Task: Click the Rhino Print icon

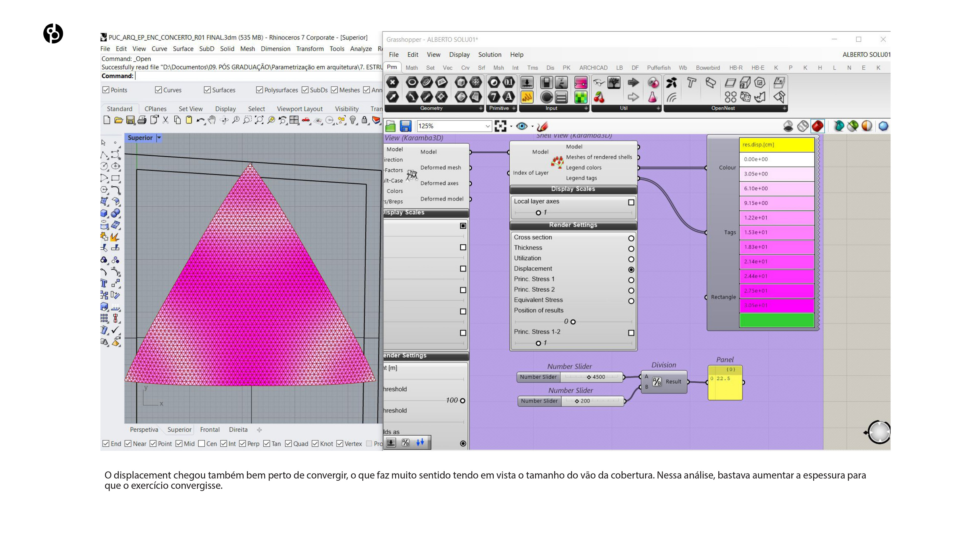Action: click(142, 121)
